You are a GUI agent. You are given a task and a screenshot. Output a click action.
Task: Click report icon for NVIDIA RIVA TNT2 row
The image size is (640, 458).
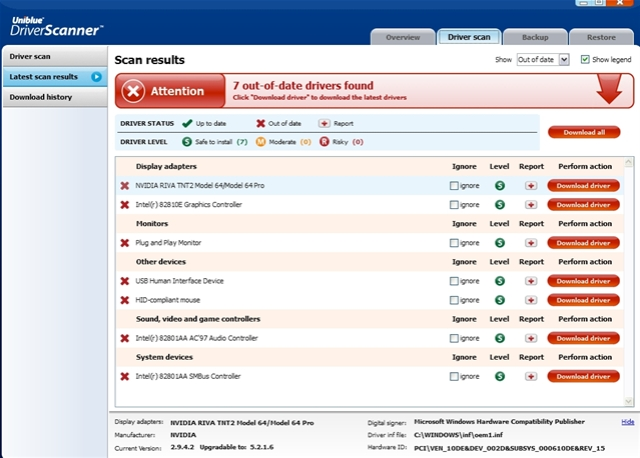[x=531, y=186]
